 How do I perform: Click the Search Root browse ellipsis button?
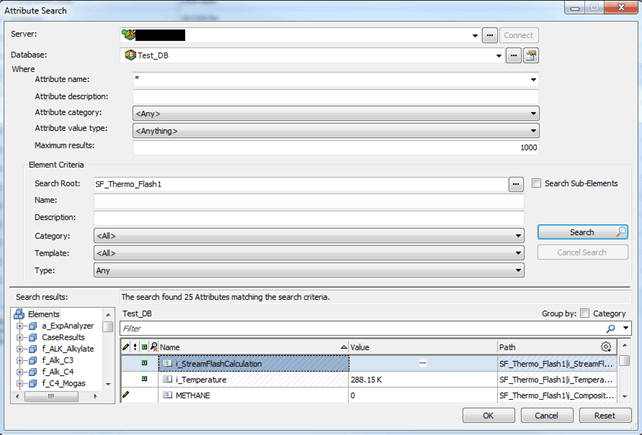coord(516,184)
